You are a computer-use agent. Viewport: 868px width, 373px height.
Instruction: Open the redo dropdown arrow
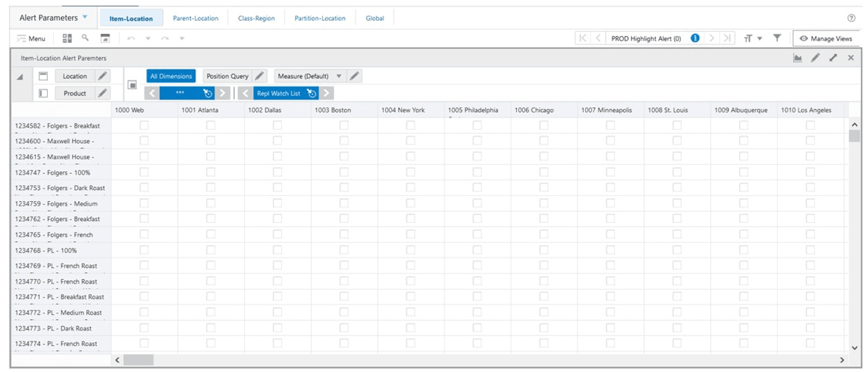(183, 38)
